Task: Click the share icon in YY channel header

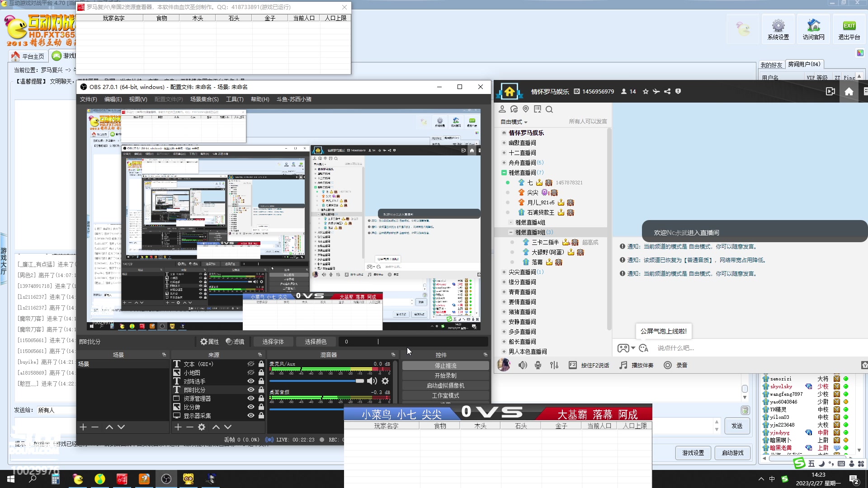Action: pos(667,91)
